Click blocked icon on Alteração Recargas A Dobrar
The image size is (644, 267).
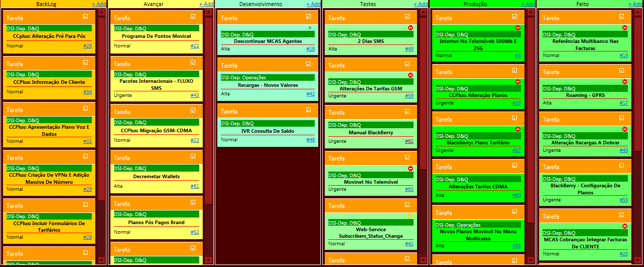pyautogui.click(x=625, y=129)
